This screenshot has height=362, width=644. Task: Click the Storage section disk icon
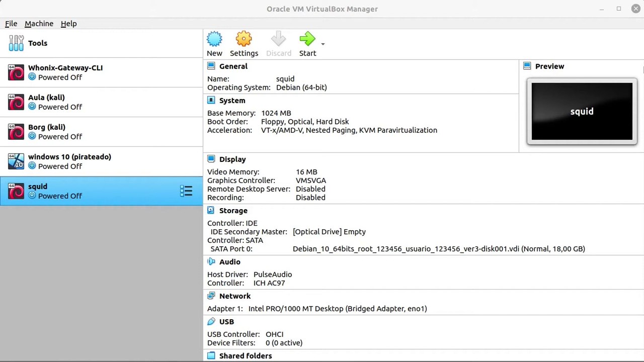211,210
